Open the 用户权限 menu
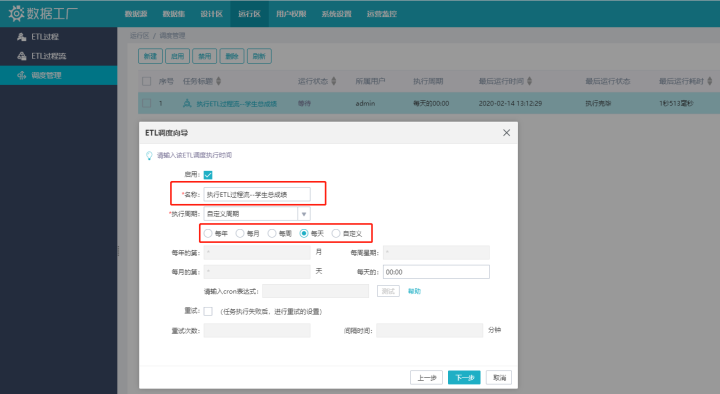Screen dimensions: 720x394 click(291, 14)
